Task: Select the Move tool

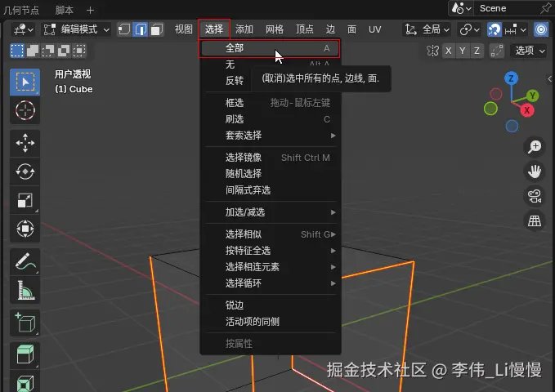Action: point(25,143)
